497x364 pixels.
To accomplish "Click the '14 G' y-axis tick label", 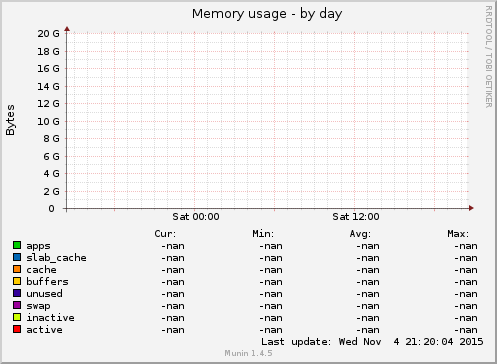I will point(48,87).
